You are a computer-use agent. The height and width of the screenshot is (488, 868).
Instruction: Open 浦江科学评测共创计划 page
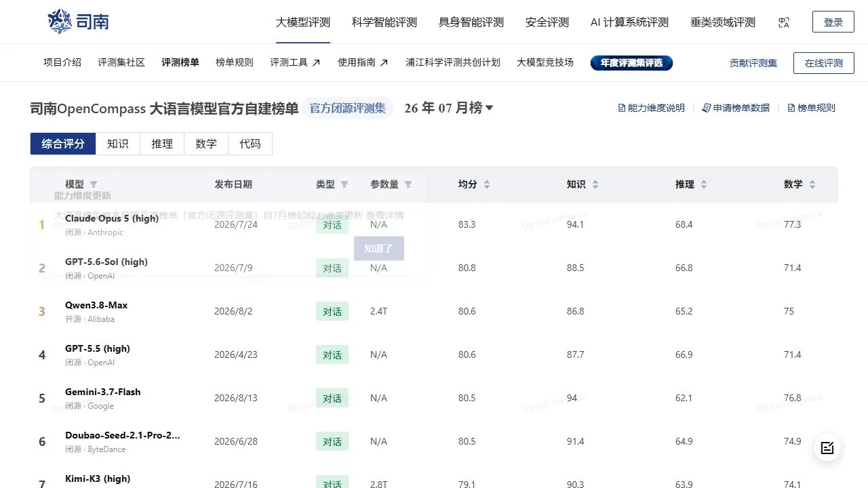tap(453, 62)
